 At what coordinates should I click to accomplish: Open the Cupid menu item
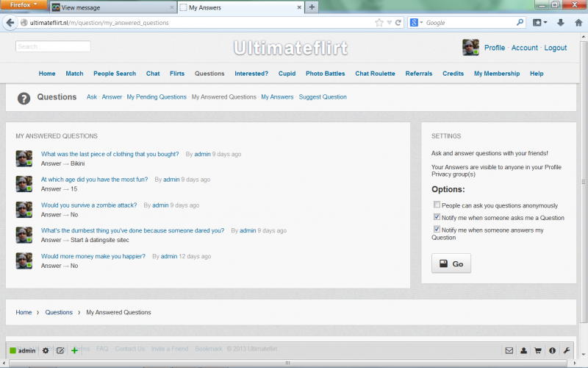[287, 74]
